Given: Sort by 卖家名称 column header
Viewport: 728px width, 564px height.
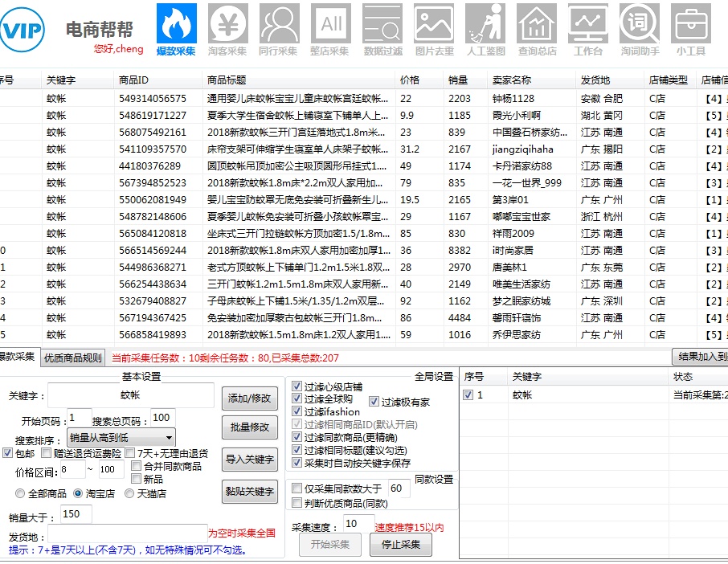Looking at the screenshot, I should click(532, 80).
